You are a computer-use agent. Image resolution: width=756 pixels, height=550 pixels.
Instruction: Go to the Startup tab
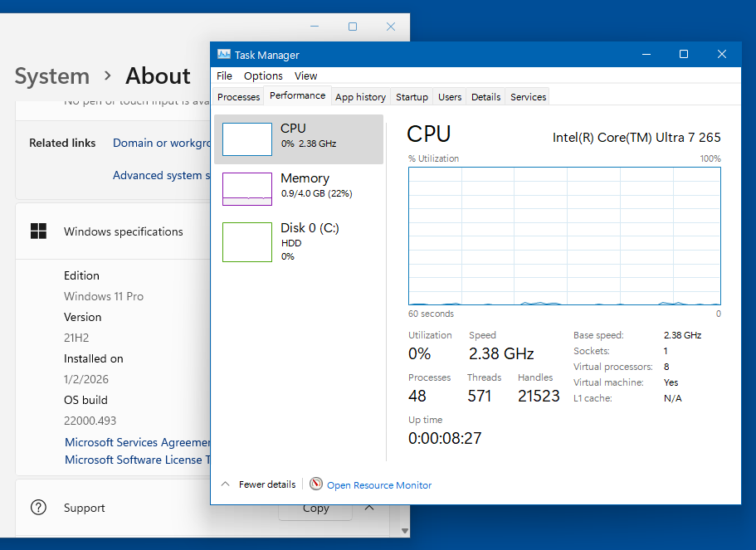click(412, 97)
